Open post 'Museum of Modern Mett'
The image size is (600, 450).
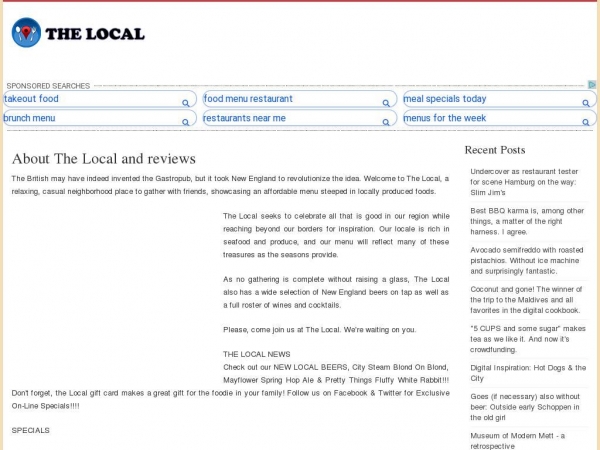517,441
